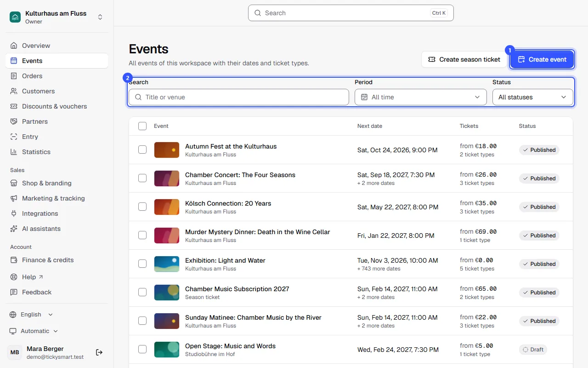Click Create season ticket button
This screenshot has width=588, height=368.
click(464, 59)
